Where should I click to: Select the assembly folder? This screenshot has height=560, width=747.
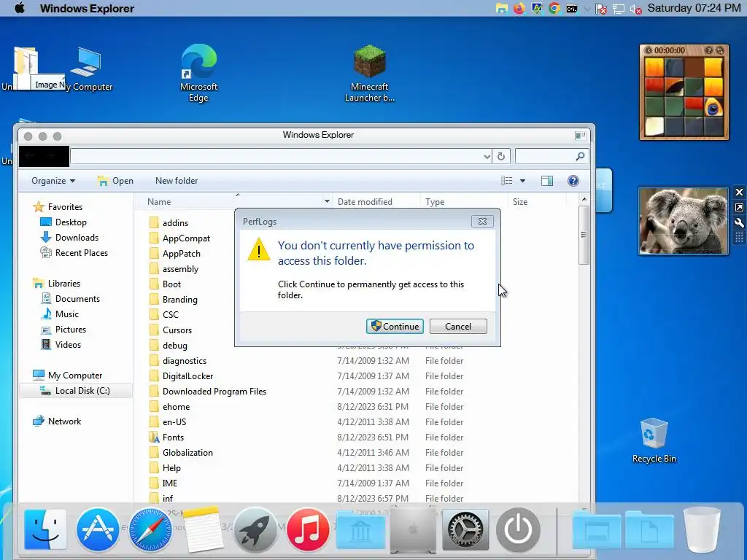tap(174, 269)
